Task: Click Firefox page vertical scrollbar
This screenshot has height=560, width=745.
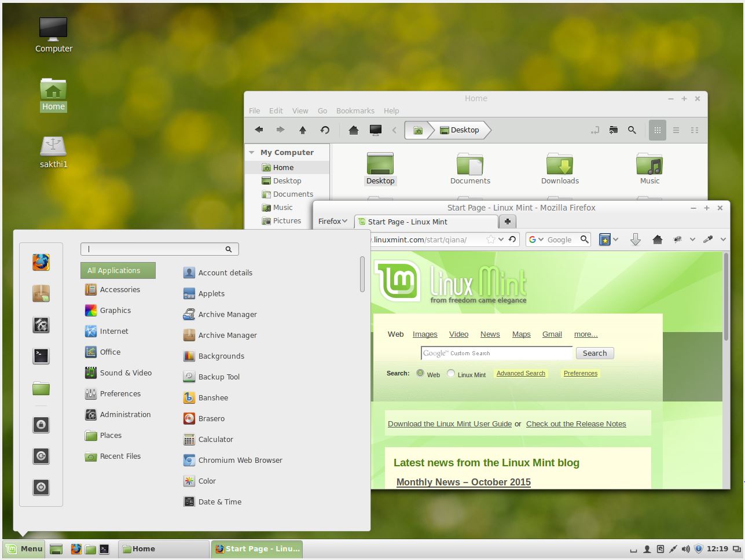Action: click(x=726, y=297)
